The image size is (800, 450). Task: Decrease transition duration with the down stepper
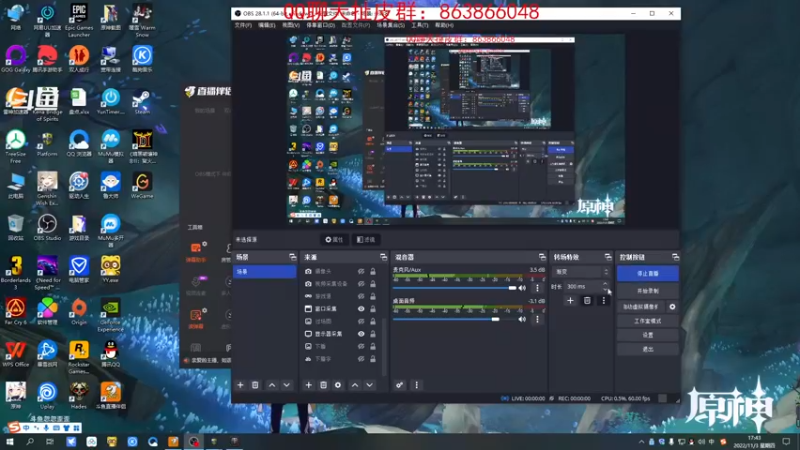[x=605, y=289]
